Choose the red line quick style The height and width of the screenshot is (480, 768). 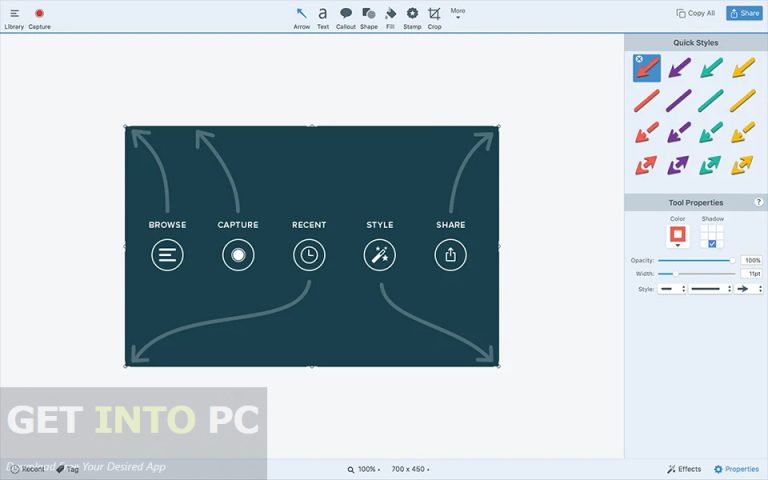(x=647, y=100)
